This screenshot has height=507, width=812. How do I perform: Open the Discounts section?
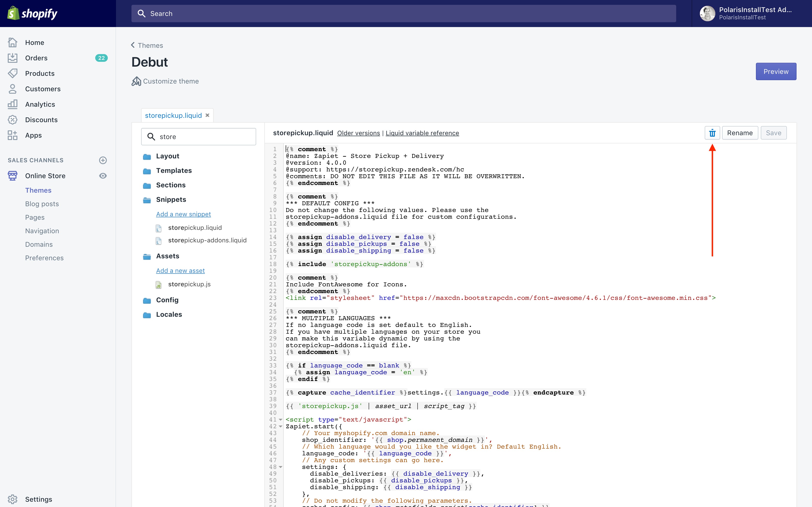(41, 120)
